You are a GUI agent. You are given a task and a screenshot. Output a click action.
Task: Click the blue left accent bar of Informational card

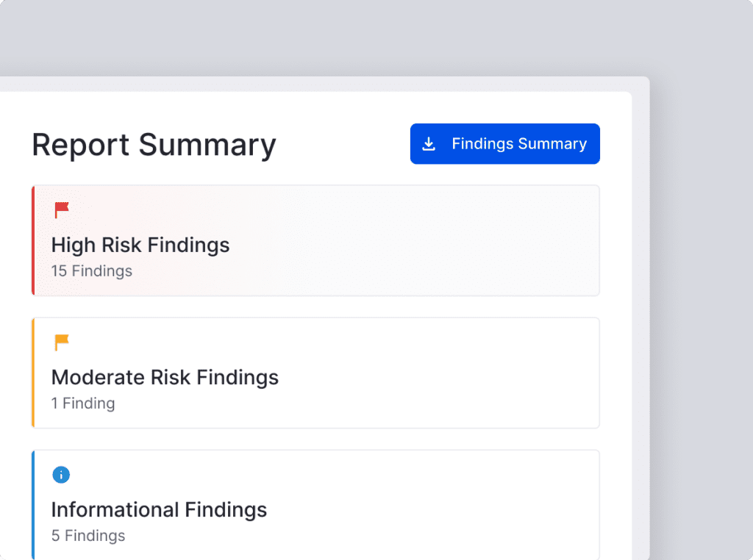[x=33, y=505]
